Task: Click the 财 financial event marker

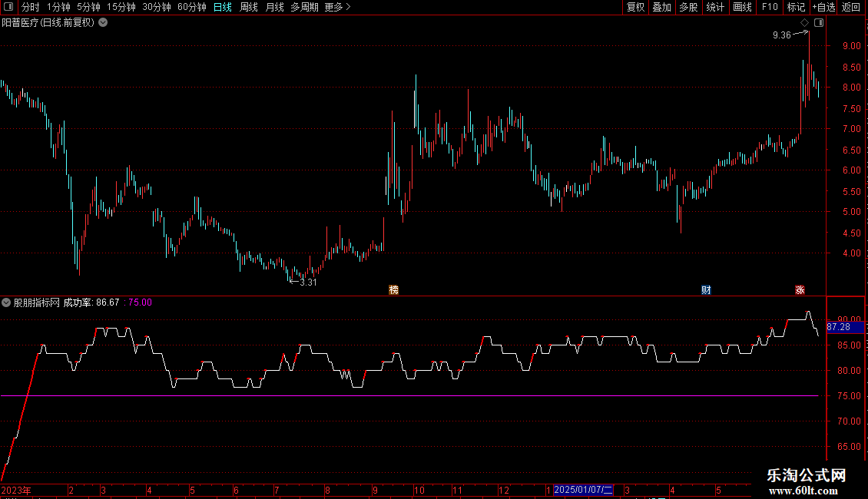Action: [706, 290]
